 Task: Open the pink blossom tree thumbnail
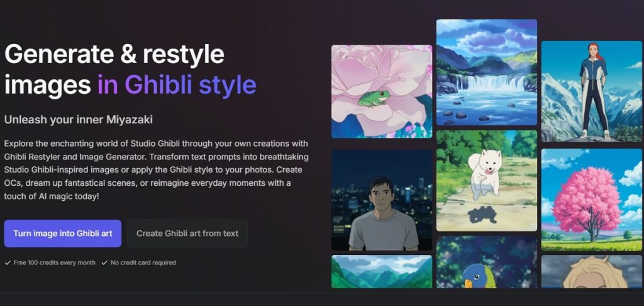(x=591, y=200)
